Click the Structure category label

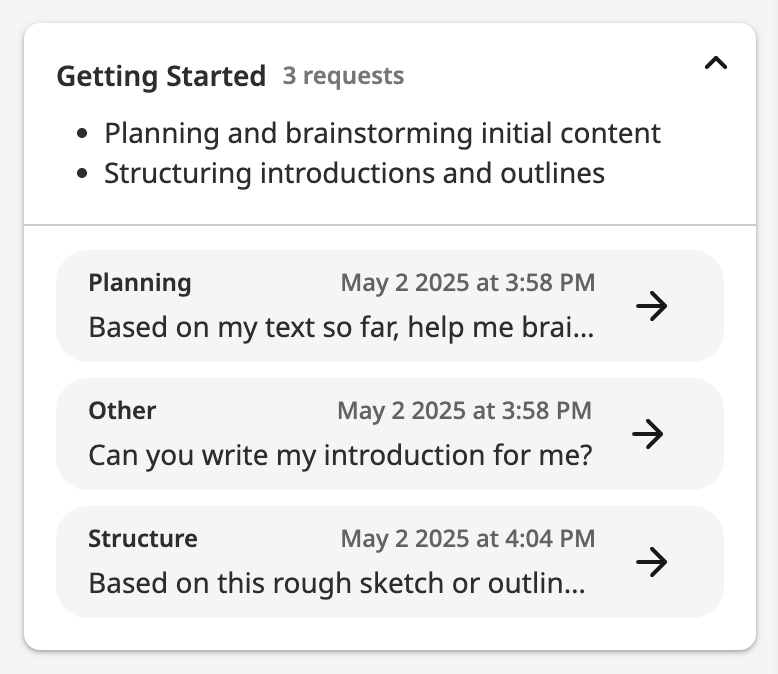click(143, 539)
